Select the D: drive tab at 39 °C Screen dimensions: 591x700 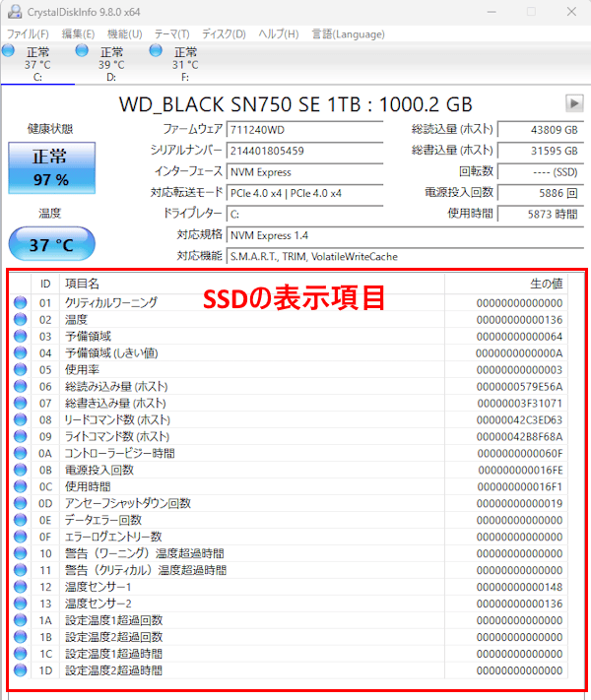(x=111, y=63)
